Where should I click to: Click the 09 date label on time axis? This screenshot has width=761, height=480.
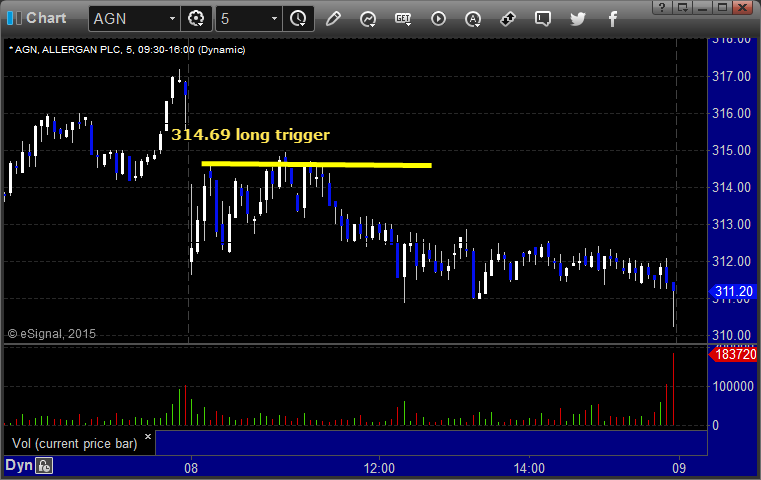[x=679, y=468]
